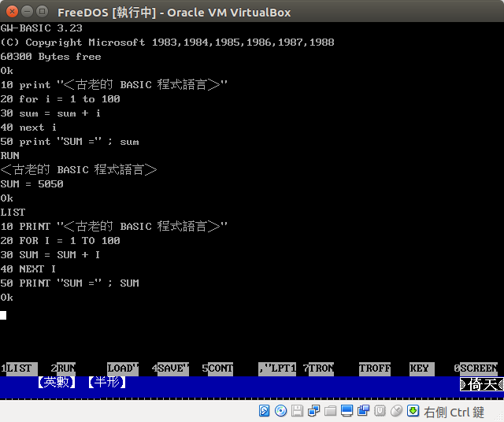Toggle the 【半形】 half-width indicator

pyautogui.click(x=107, y=383)
